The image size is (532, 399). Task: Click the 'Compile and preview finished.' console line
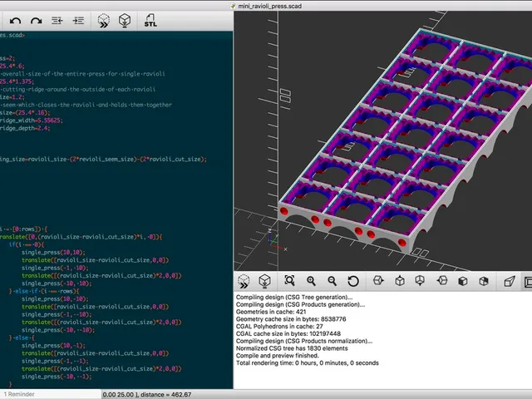[x=278, y=356]
